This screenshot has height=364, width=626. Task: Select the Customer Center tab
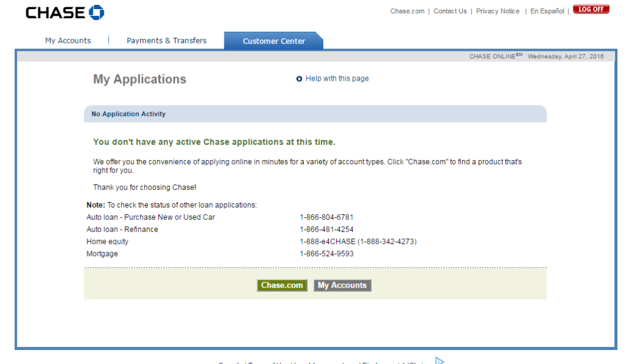tap(274, 41)
